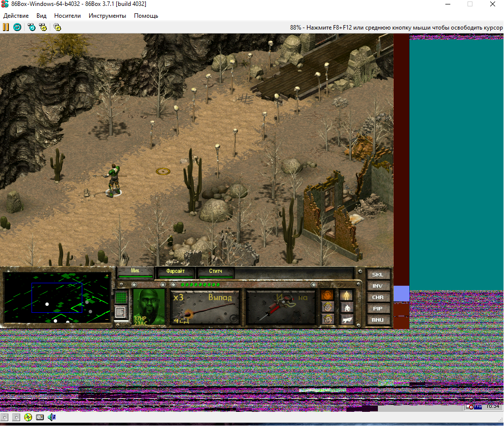
Task: Click the green action points indicator row
Action: [200, 285]
